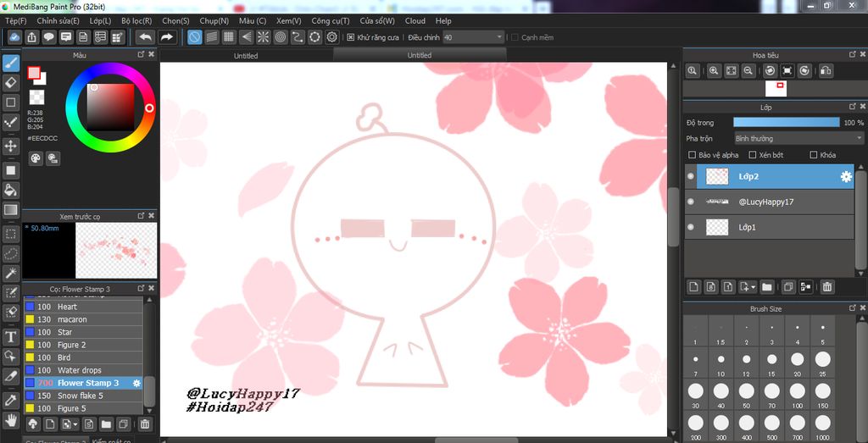Choose the Dot tool with pen icon
868x443 pixels.
click(11, 122)
